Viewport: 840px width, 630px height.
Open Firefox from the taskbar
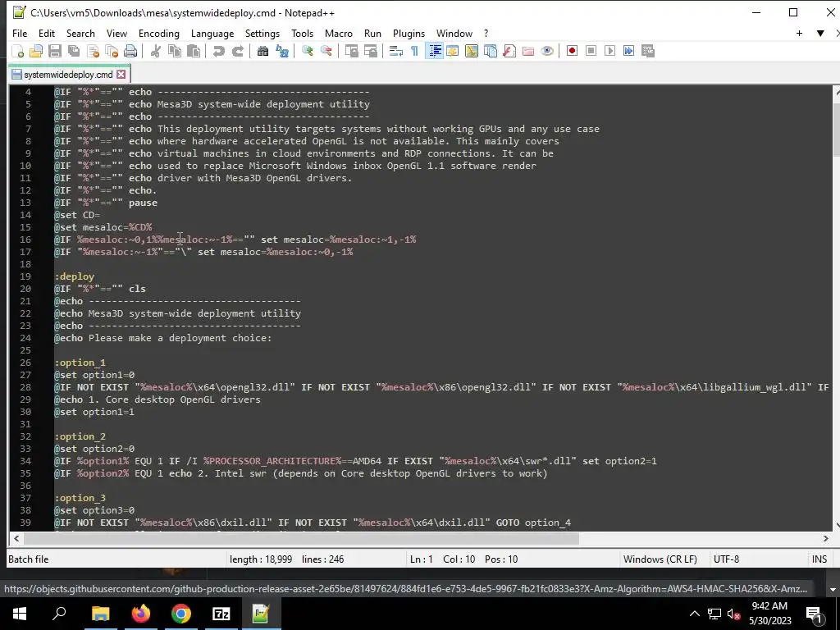click(141, 614)
